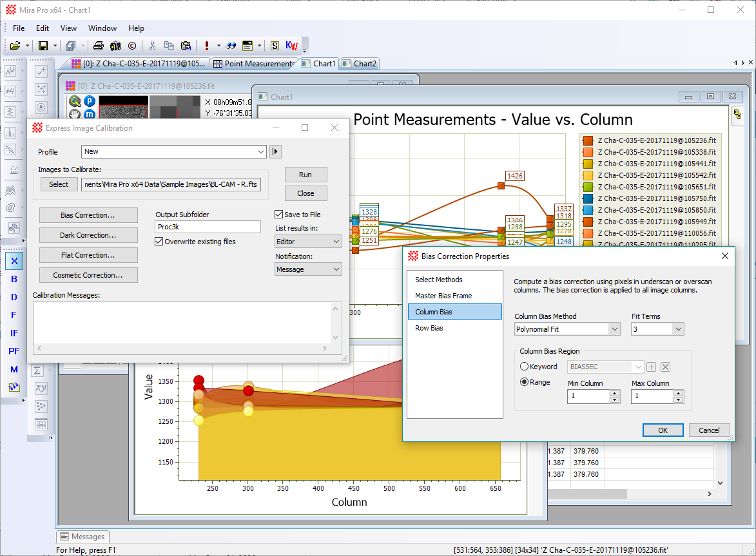This screenshot has width=756, height=556.
Task: Click the Print toolbar icon
Action: click(x=98, y=46)
